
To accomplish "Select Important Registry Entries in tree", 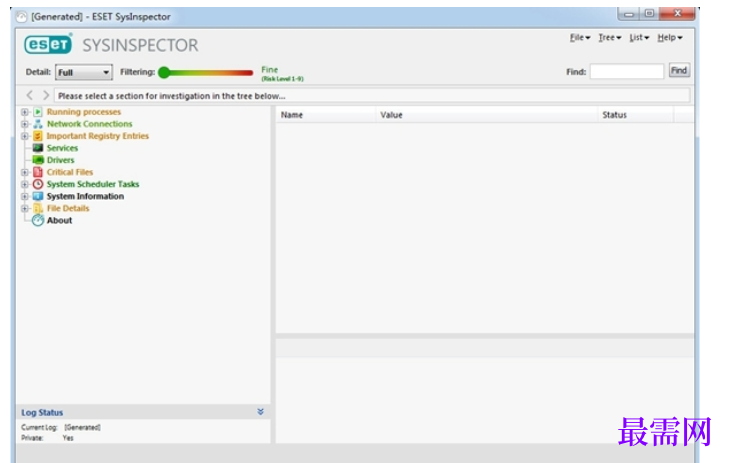I will tap(98, 136).
